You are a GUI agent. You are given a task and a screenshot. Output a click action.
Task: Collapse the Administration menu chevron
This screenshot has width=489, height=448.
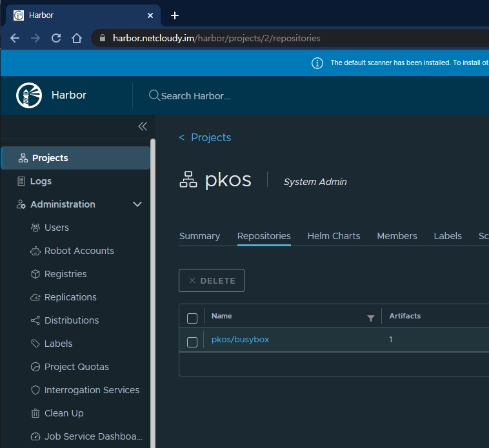coord(137,204)
